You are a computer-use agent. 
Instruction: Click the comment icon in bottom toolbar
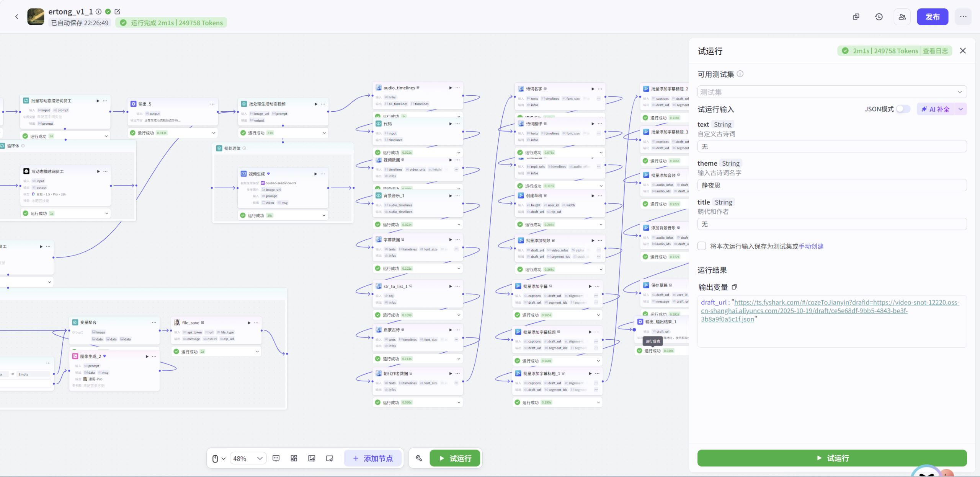[276, 458]
